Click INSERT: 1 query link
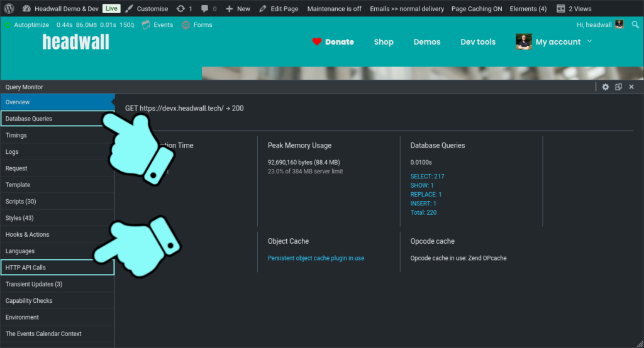Image resolution: width=644 pixels, height=348 pixels. [x=423, y=204]
